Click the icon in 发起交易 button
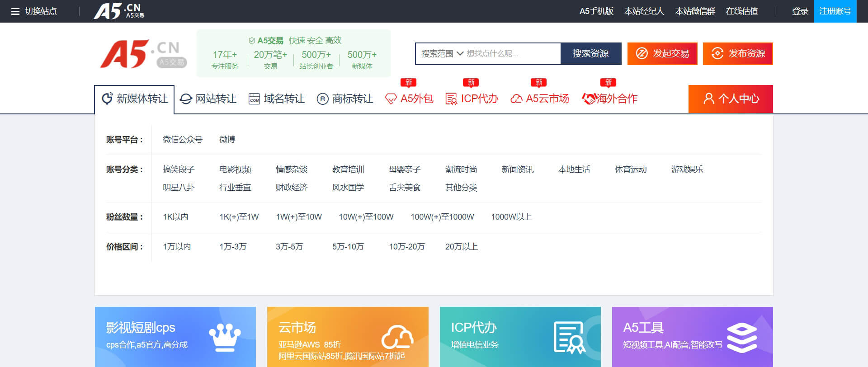Viewport: 868px width, 367px height. pos(642,53)
